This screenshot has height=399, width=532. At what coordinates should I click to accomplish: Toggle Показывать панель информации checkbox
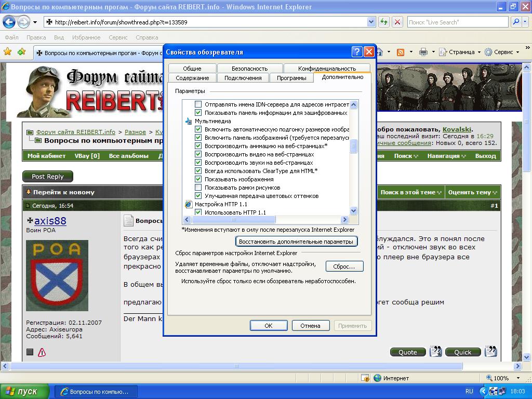click(x=198, y=113)
